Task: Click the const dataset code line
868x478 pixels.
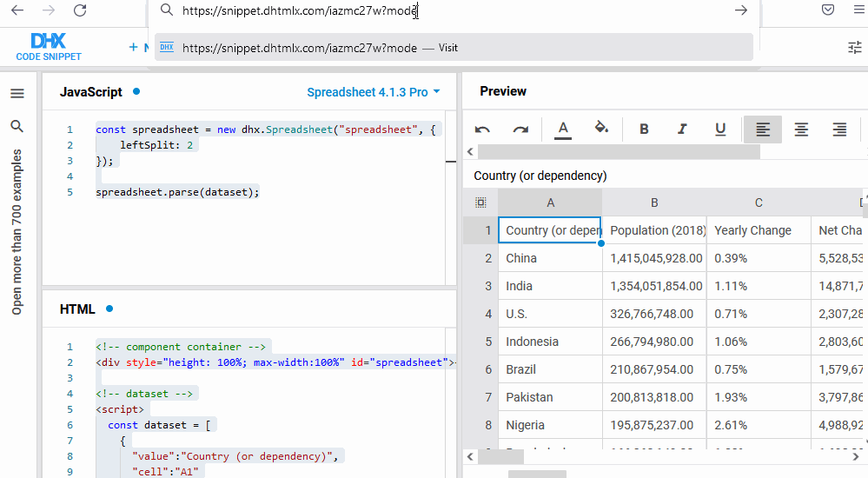Action: click(159, 425)
